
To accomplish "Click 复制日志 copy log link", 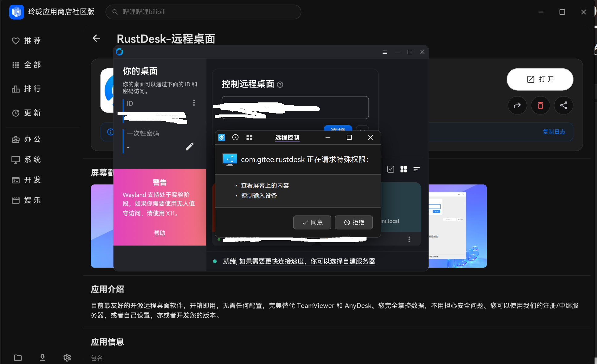I will tap(554, 132).
